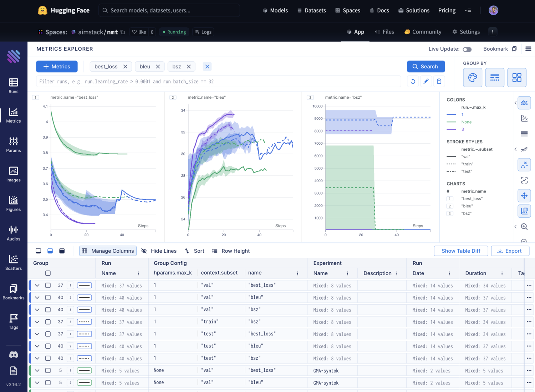Open Manage Columns
This screenshot has width=535, height=392.
click(x=108, y=251)
